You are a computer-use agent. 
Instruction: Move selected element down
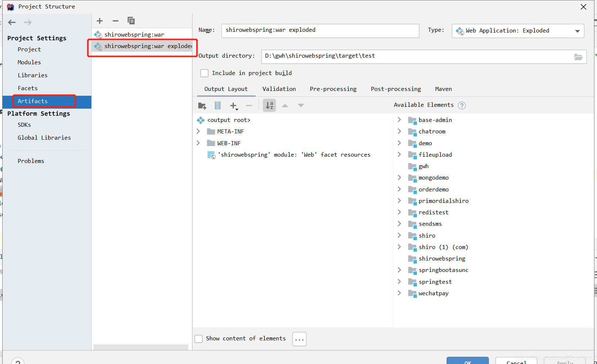tap(301, 106)
